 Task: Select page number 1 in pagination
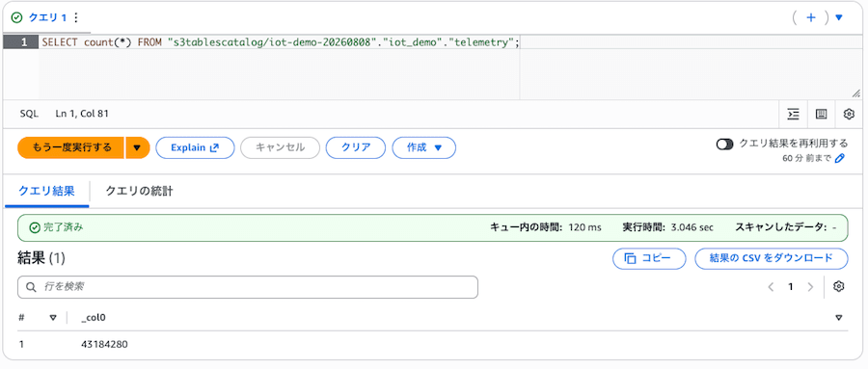point(791,286)
